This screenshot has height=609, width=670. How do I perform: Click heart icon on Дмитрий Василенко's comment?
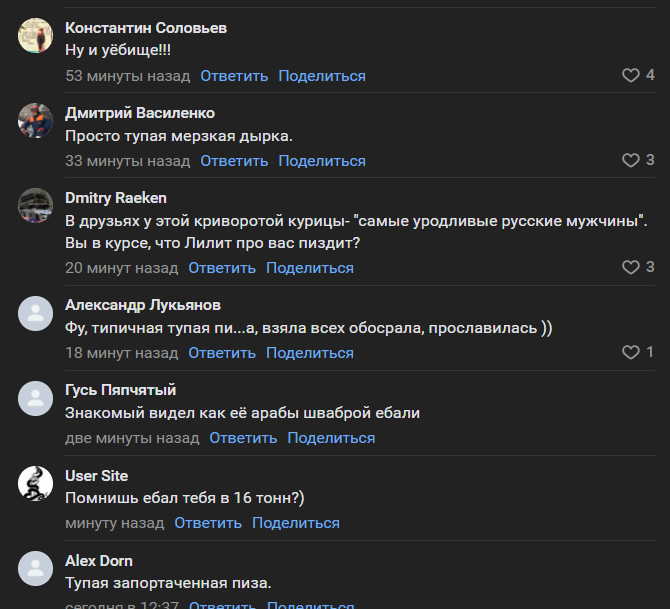click(x=630, y=160)
